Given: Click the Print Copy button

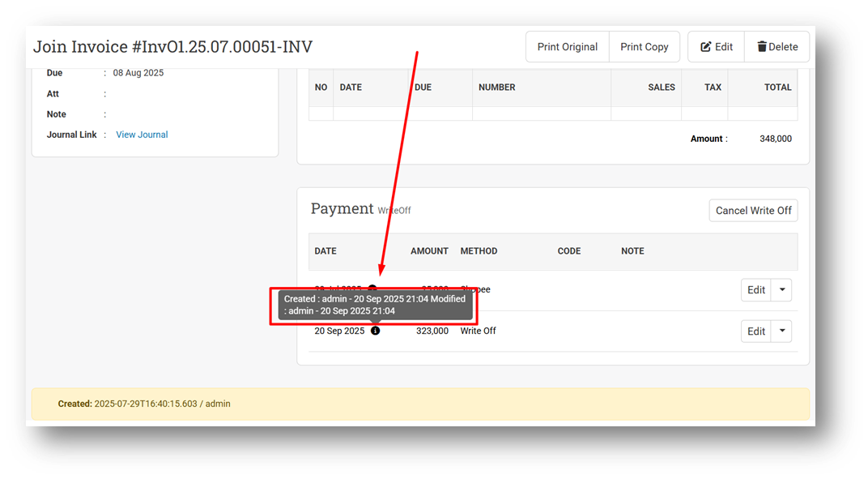Looking at the screenshot, I should click(645, 47).
